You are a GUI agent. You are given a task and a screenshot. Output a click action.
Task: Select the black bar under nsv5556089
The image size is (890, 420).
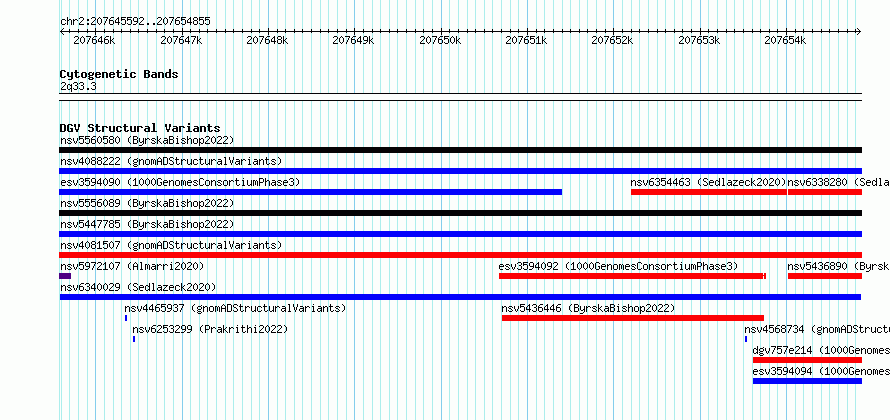460,213
